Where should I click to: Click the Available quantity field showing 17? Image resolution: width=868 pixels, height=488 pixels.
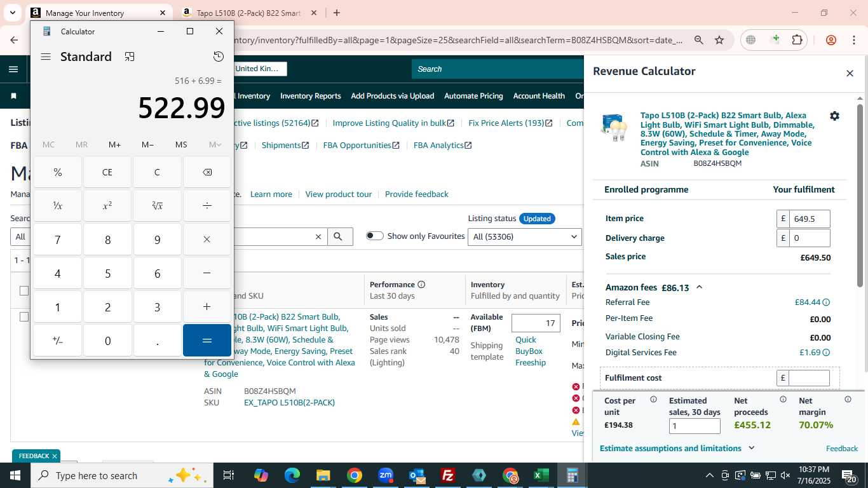[x=536, y=323]
